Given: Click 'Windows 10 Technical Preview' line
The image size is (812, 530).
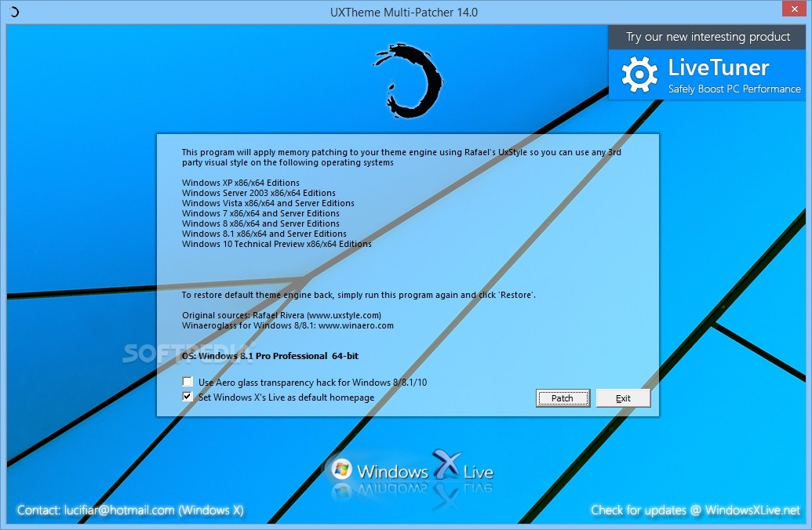Looking at the screenshot, I should (276, 244).
